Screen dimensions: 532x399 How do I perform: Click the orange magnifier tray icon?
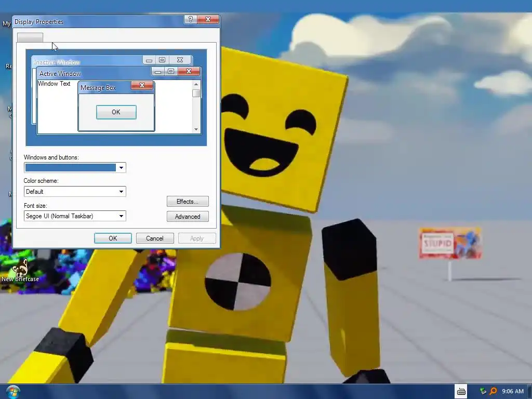coord(494,391)
